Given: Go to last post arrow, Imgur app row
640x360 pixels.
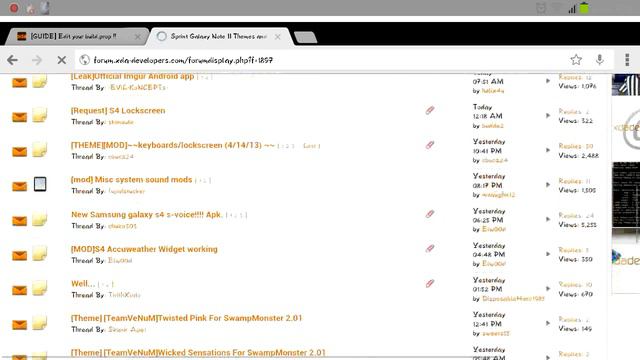Looking at the screenshot, I should tap(548, 81).
